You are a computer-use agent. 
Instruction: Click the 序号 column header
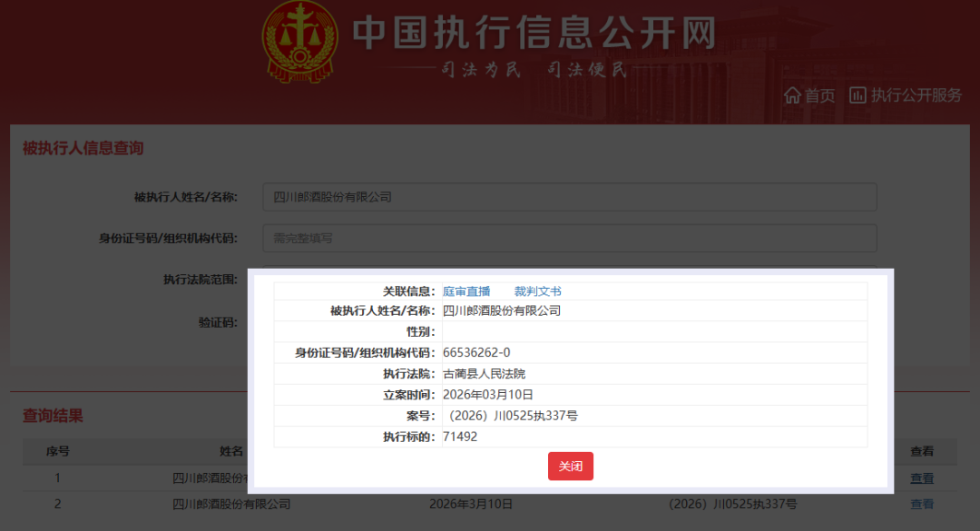coord(58,451)
